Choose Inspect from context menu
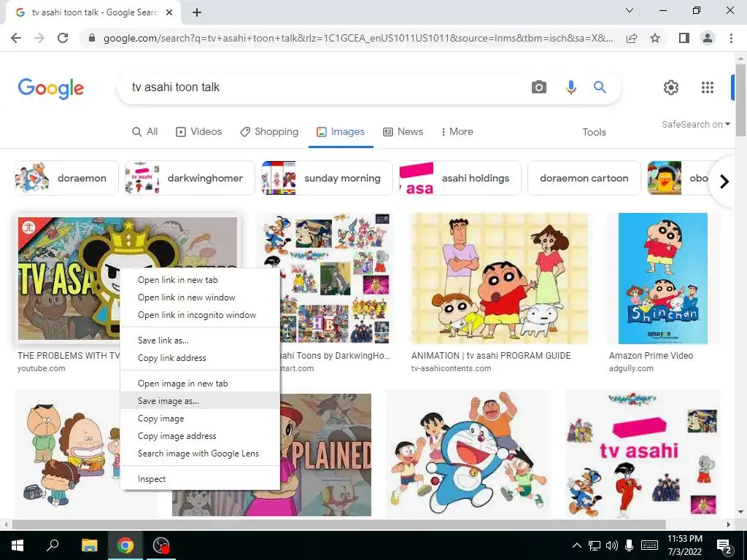Image resolution: width=747 pixels, height=560 pixels. click(x=200, y=479)
